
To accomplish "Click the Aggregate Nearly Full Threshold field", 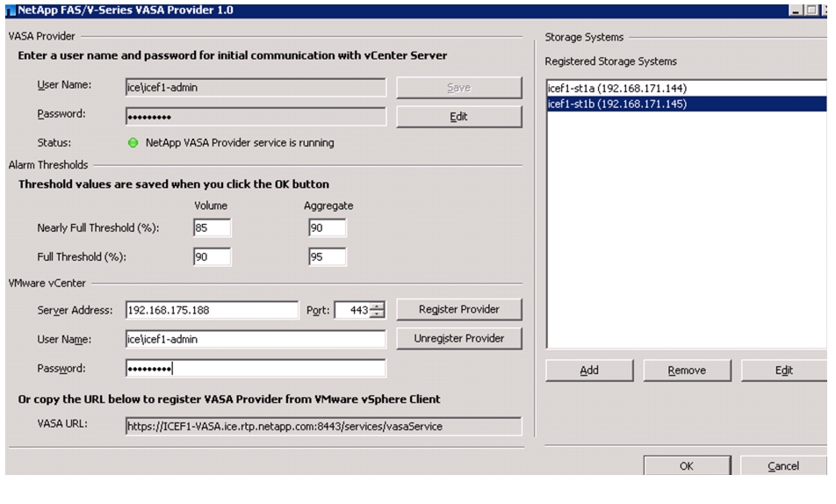I will pyautogui.click(x=327, y=227).
